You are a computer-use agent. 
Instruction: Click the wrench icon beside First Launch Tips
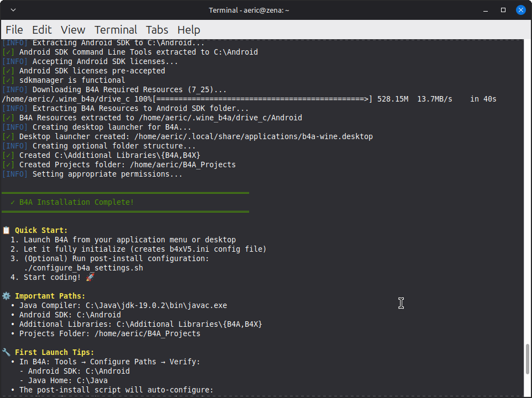tap(6, 352)
